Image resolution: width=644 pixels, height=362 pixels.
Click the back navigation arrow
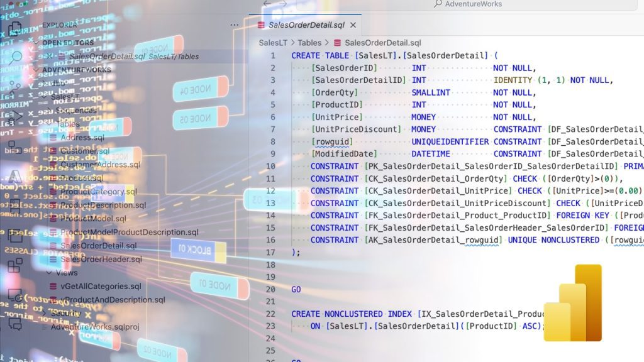click(267, 4)
